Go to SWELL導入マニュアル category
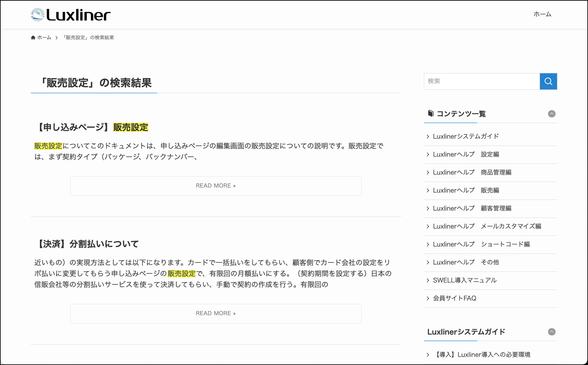The width and height of the screenshot is (588, 365). pyautogui.click(x=465, y=280)
